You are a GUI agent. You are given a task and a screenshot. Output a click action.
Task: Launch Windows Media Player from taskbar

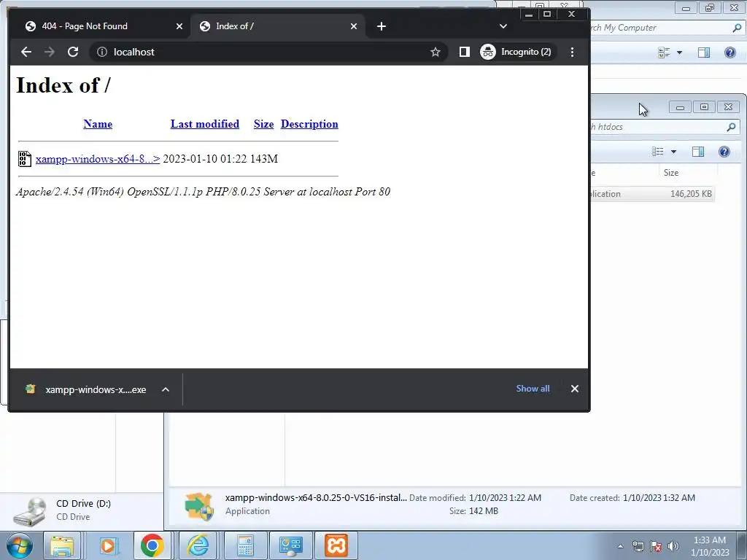(108, 545)
